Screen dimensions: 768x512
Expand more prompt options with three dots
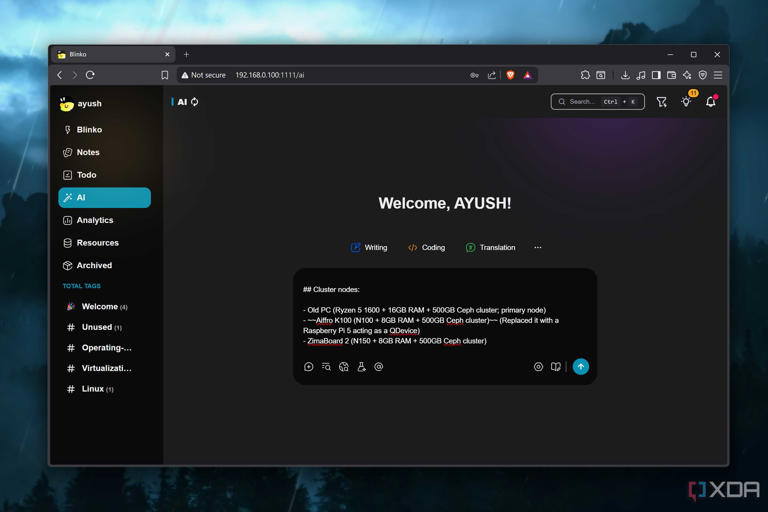(x=538, y=247)
